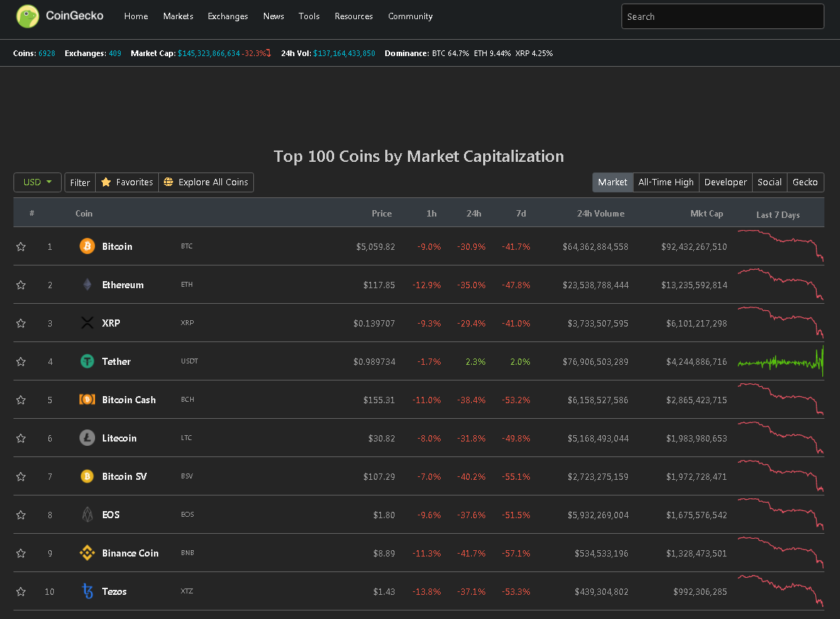Mark EOS as favorite with star
Image resolution: width=840 pixels, height=619 pixels.
(x=21, y=515)
